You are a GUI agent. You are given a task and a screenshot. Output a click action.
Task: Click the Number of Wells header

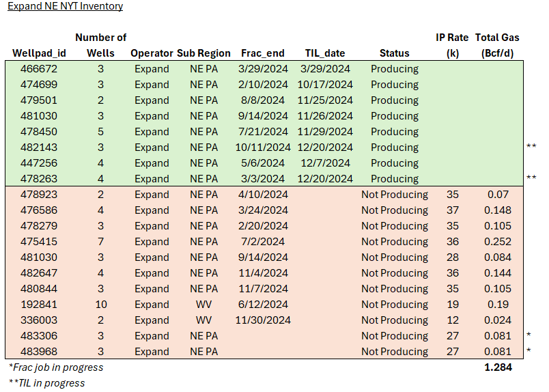coord(100,45)
